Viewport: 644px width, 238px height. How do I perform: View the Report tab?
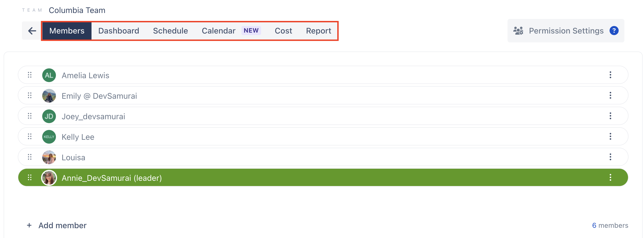pos(318,31)
